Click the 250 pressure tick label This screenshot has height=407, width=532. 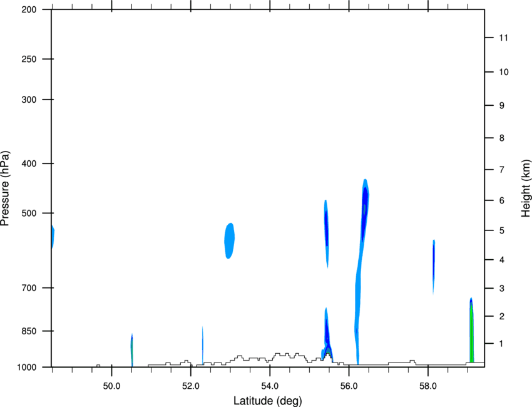click(29, 59)
